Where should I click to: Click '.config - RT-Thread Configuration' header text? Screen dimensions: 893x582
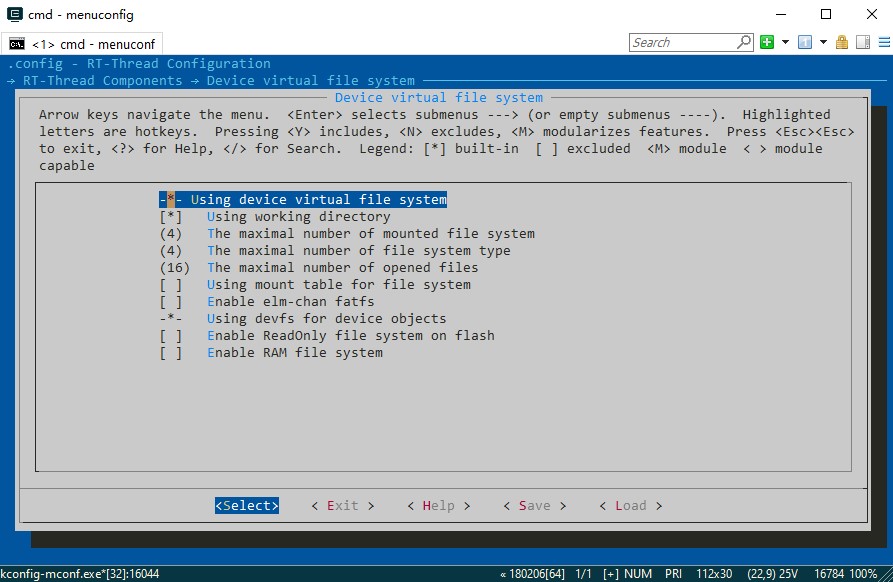[139, 64]
